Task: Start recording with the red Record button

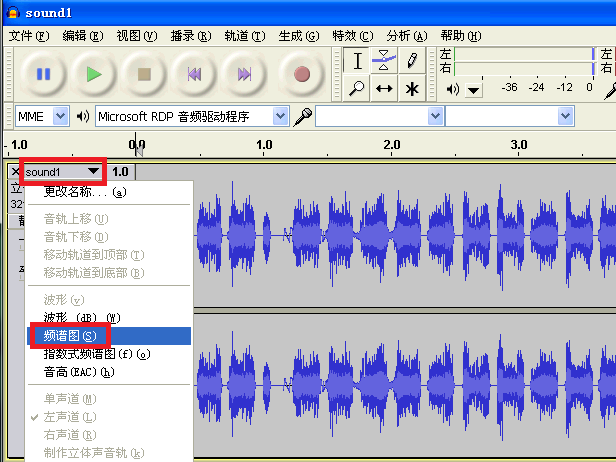Action: click(x=302, y=74)
